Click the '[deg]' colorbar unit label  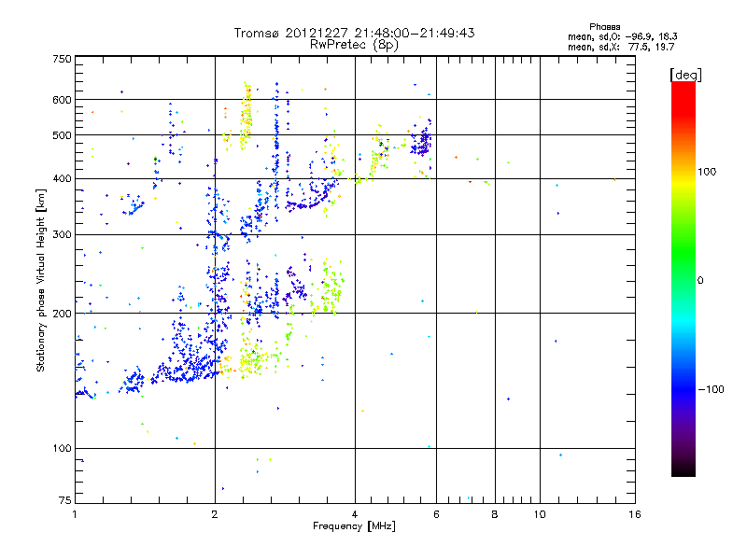click(685, 75)
